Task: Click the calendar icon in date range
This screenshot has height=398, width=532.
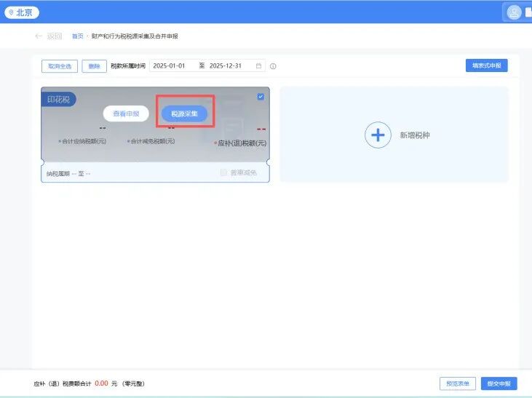Action: (x=258, y=66)
